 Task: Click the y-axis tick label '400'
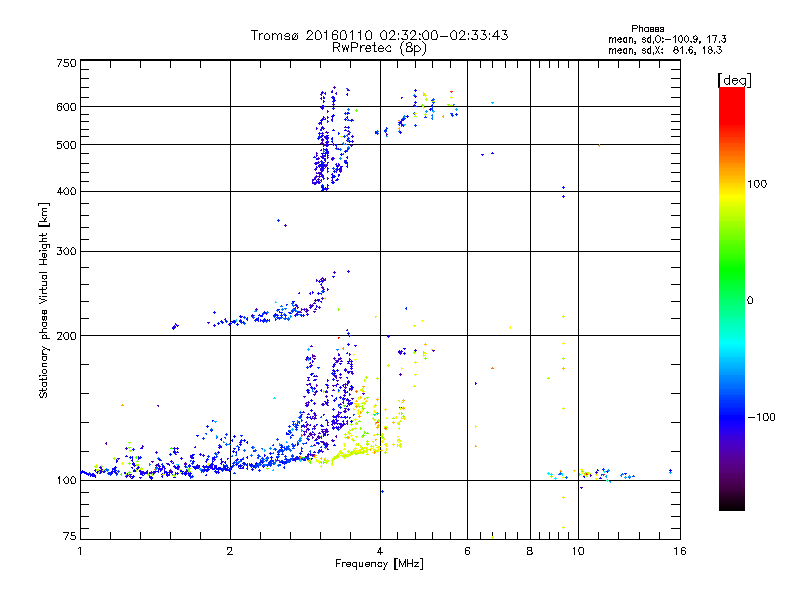pos(66,191)
